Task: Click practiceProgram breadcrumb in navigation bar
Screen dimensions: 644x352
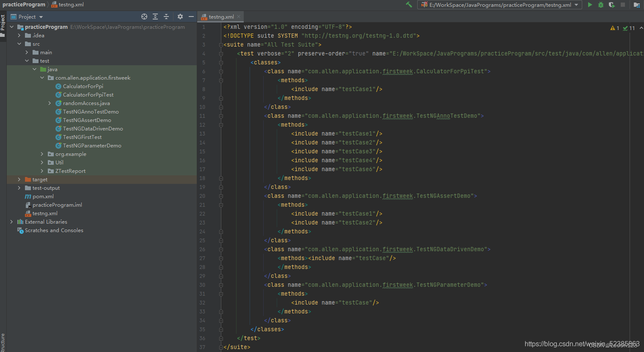Action: [x=24, y=5]
